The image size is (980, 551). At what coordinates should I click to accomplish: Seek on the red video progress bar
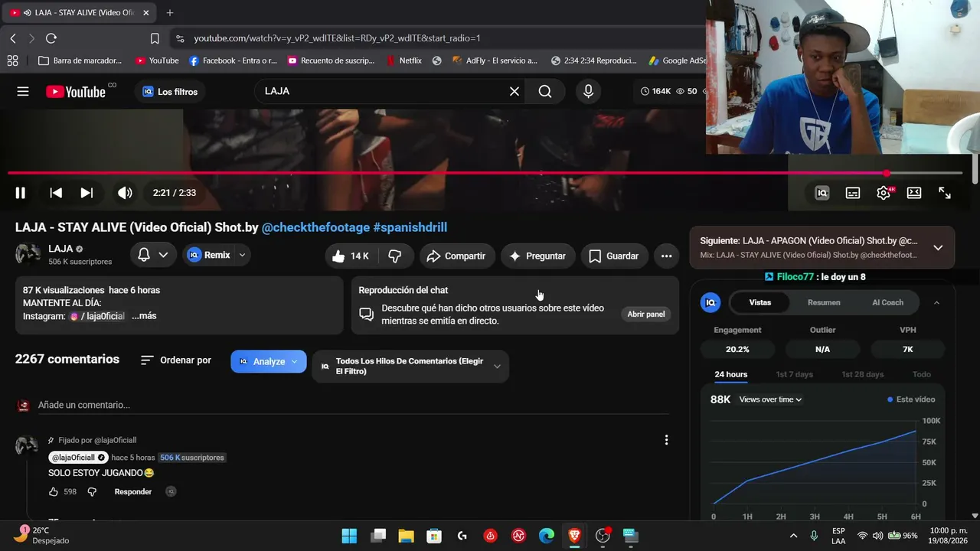click(485, 174)
